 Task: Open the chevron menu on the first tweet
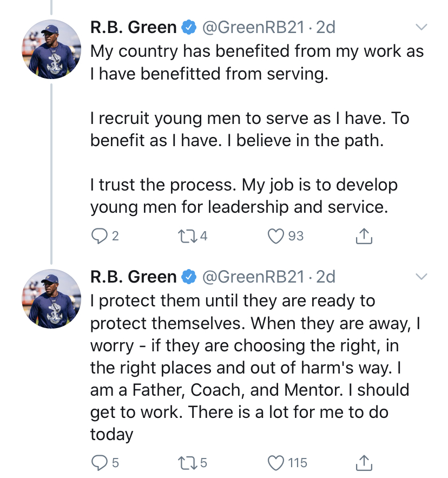(421, 27)
